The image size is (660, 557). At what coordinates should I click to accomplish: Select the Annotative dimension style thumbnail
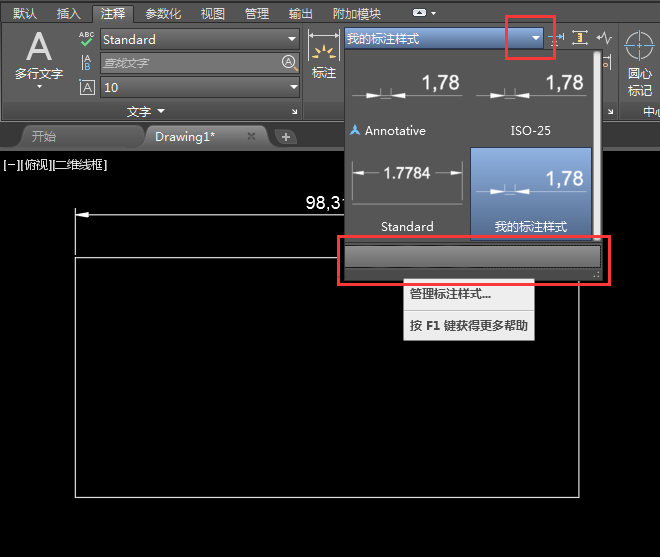(x=407, y=101)
